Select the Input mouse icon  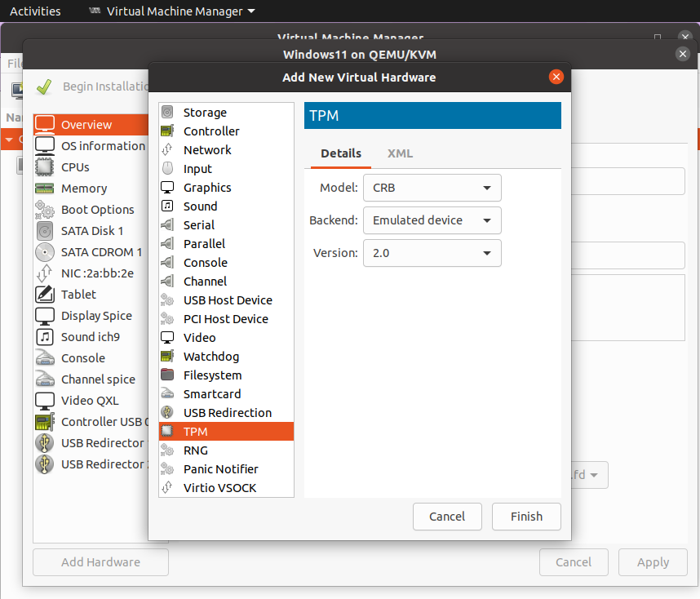[167, 168]
